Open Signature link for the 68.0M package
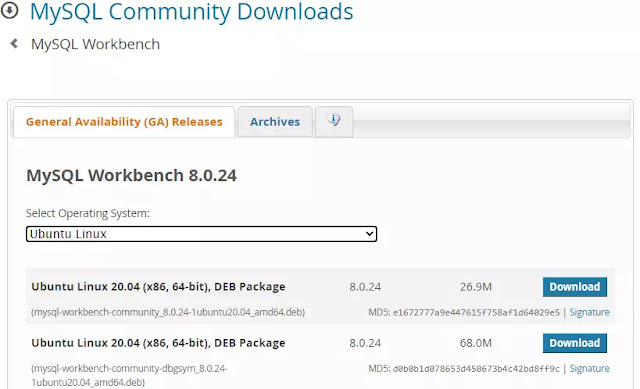This screenshot has height=389, width=640. pos(589,369)
